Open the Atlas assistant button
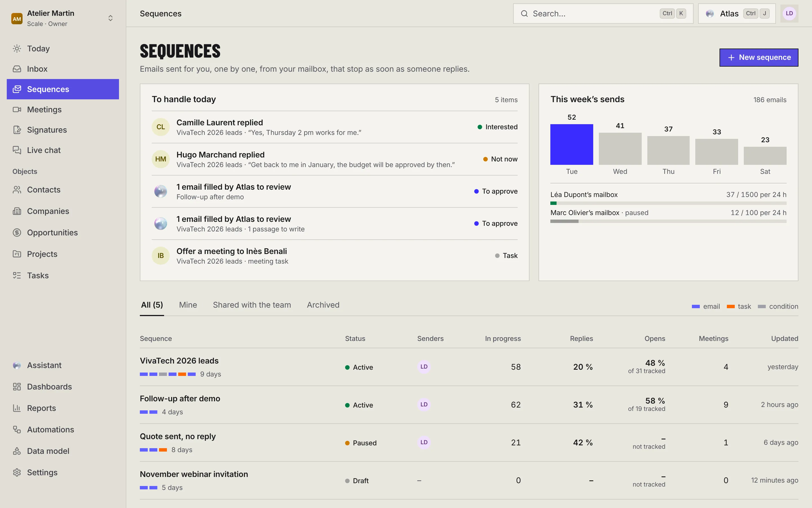 click(x=737, y=14)
